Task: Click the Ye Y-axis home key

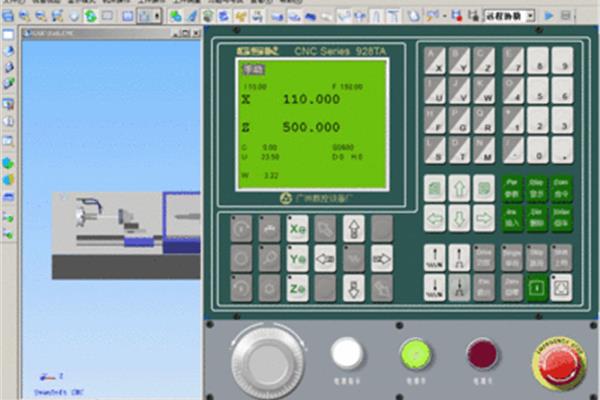Action: [x=297, y=258]
